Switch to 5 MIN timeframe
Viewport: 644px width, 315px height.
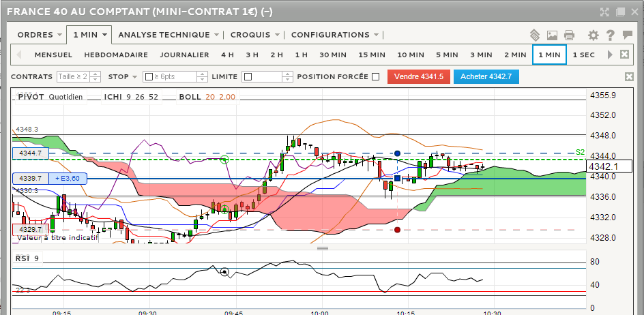coord(447,55)
